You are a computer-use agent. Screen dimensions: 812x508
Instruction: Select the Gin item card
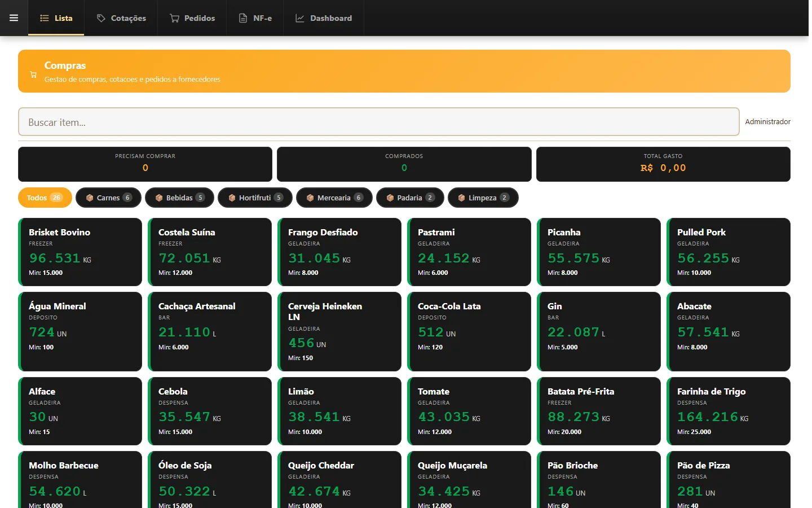599,331
